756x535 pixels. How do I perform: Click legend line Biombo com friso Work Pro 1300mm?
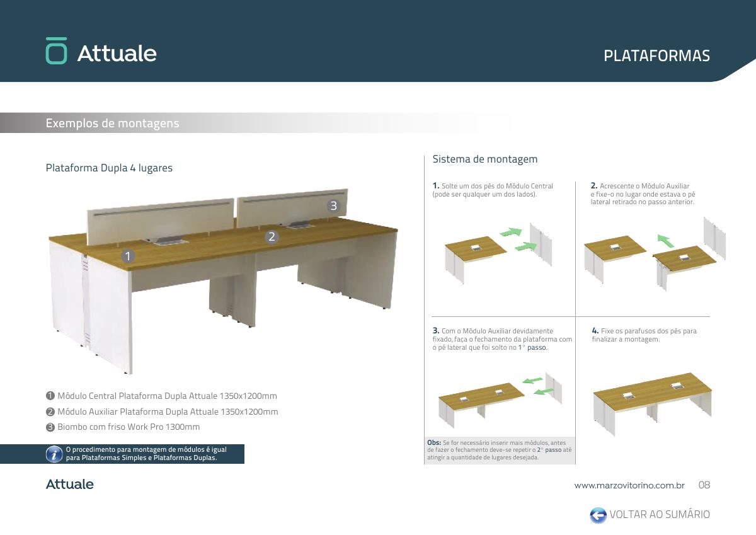pyautogui.click(x=123, y=427)
